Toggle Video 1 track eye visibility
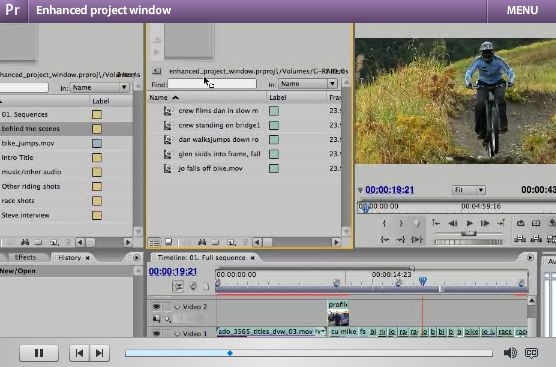 [156, 333]
